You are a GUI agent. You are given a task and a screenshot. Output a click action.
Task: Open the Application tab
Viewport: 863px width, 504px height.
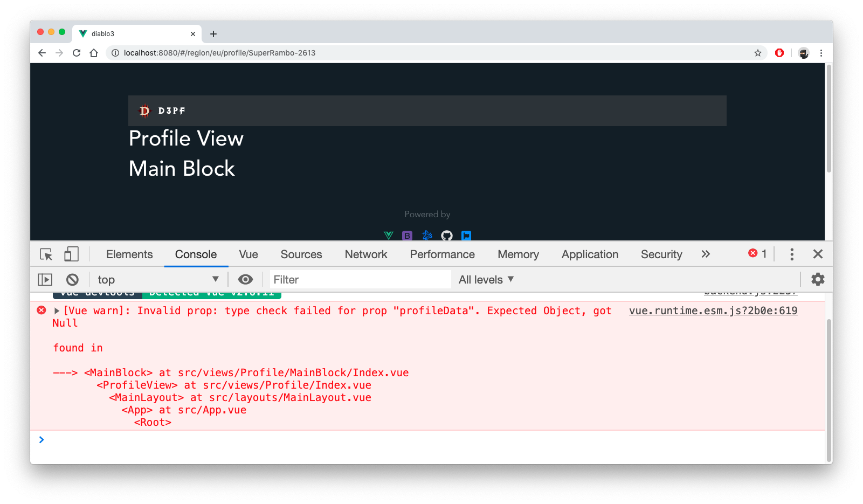(x=590, y=254)
